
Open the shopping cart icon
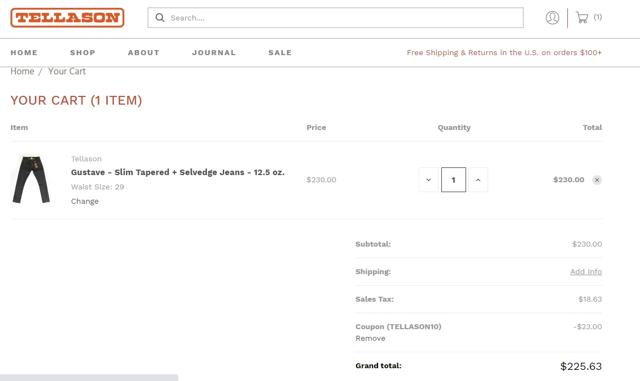point(582,17)
